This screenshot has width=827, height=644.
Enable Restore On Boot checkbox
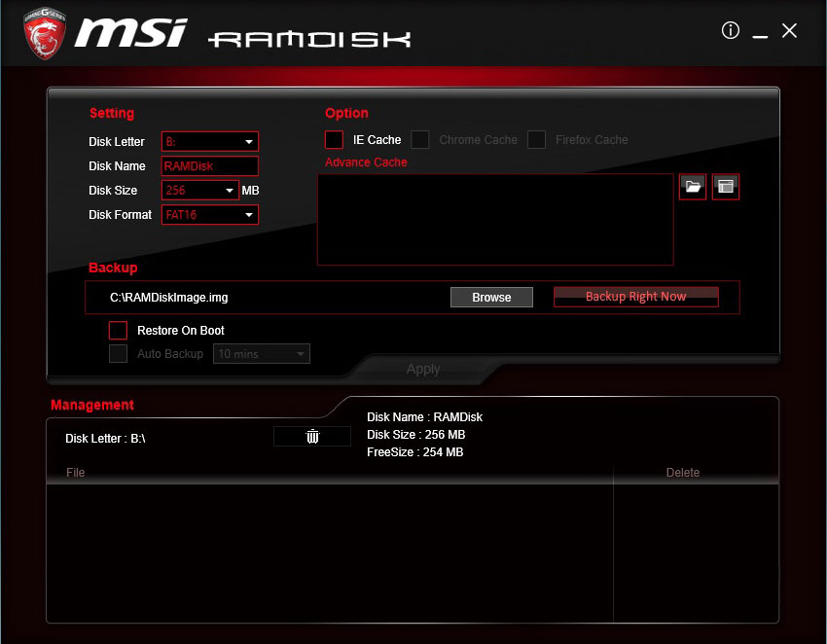[118, 330]
